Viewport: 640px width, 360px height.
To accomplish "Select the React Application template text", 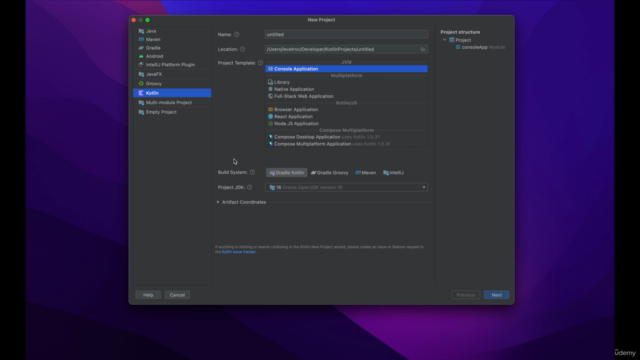I will (293, 116).
